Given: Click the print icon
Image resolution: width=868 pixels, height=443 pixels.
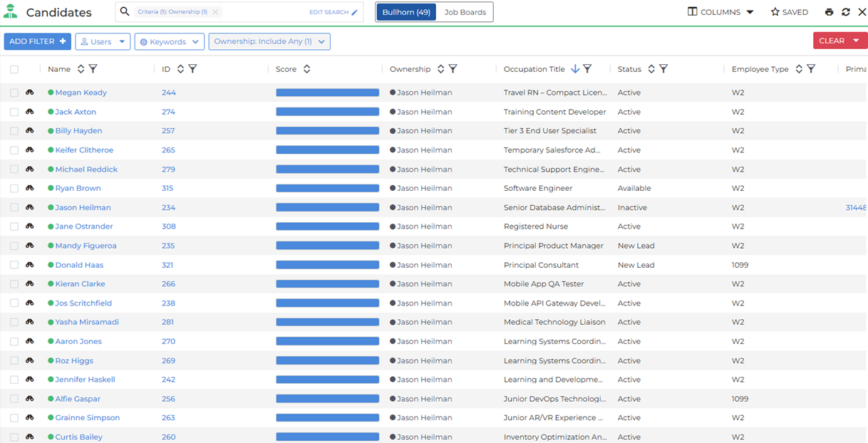Looking at the screenshot, I should [x=829, y=12].
